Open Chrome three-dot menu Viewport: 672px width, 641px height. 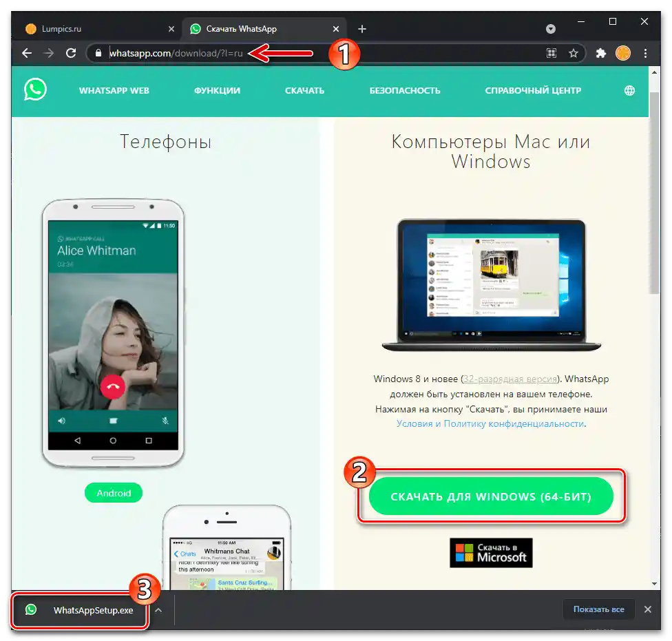[645, 53]
